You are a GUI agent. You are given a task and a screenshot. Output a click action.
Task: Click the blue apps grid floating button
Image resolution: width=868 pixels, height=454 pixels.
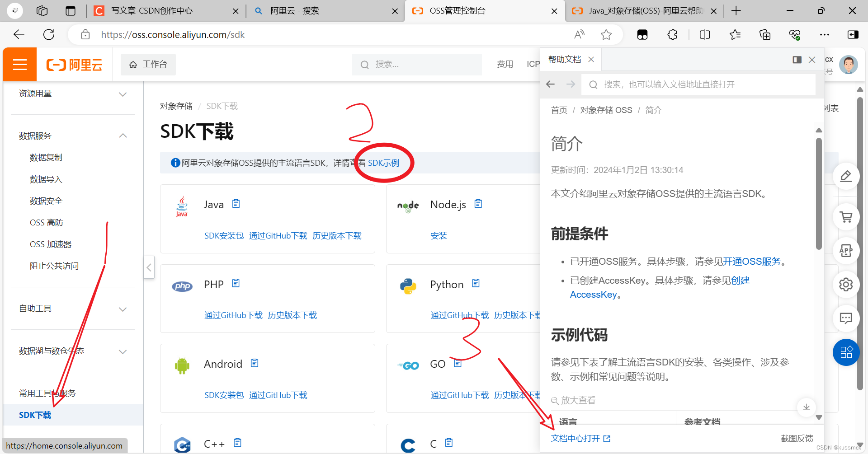tap(846, 352)
